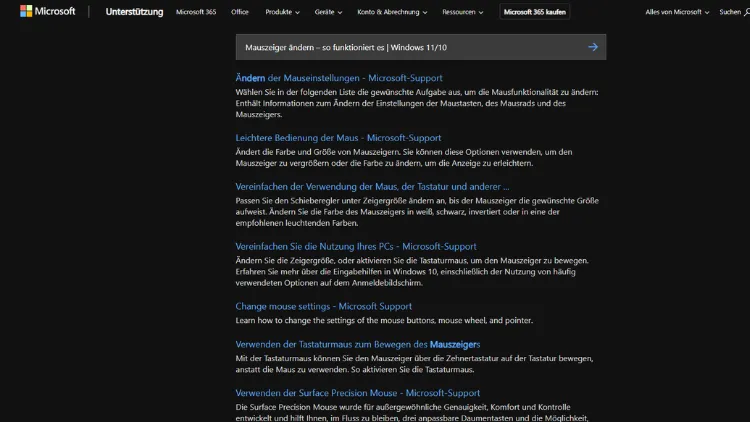Open the Unterstützung home link
The height and width of the screenshot is (422, 750).
coord(134,11)
